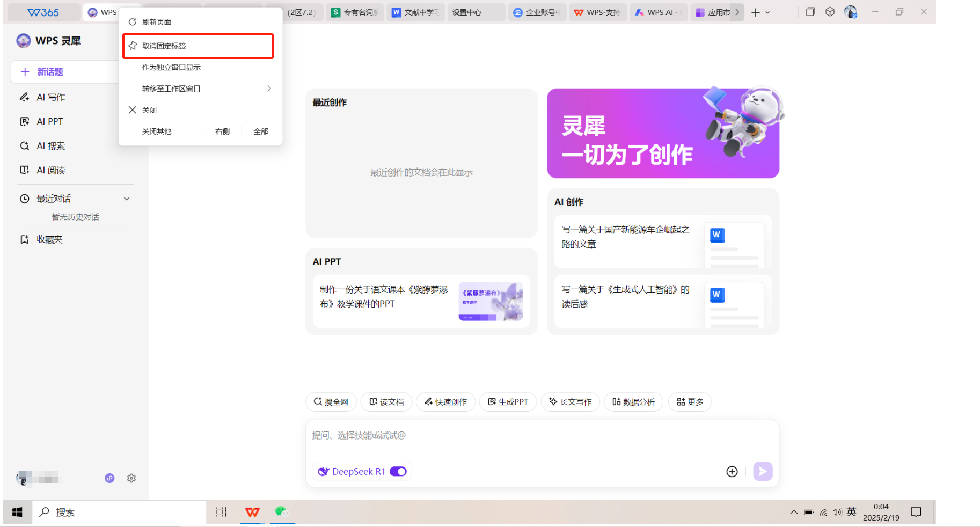Click the 英 input method indicator

[852, 511]
